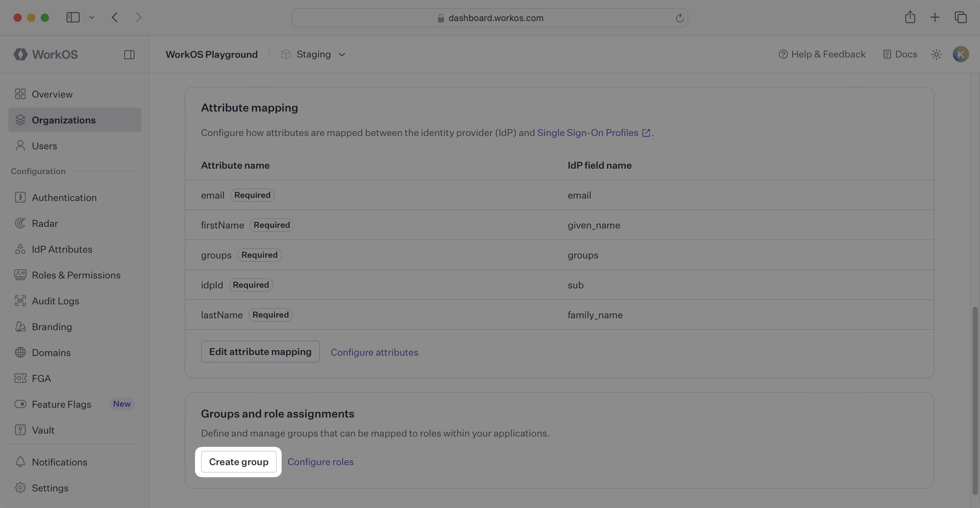Open the Docs page

[x=900, y=54]
